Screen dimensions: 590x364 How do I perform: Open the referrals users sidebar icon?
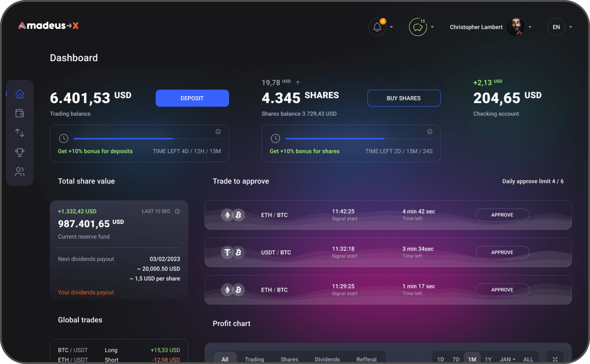[x=20, y=172]
